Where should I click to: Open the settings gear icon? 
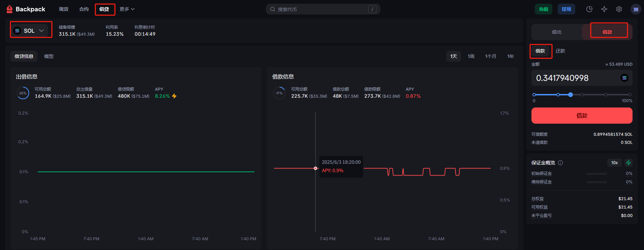click(619, 9)
